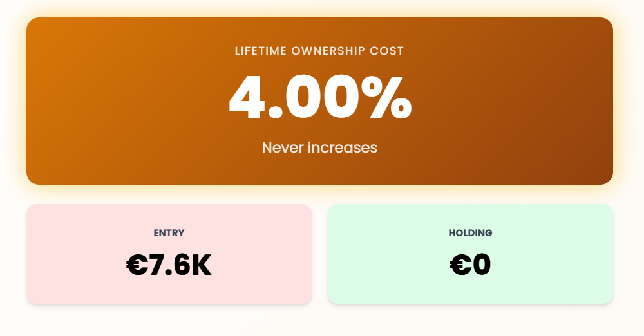
Task: Select the ENTRY label on pink card
Action: pyautogui.click(x=169, y=233)
